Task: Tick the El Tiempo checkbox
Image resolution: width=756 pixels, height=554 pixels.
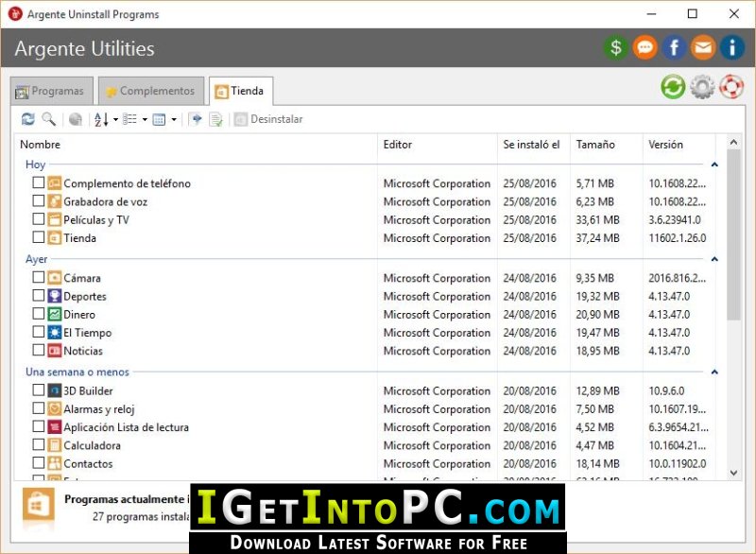Action: tap(39, 332)
